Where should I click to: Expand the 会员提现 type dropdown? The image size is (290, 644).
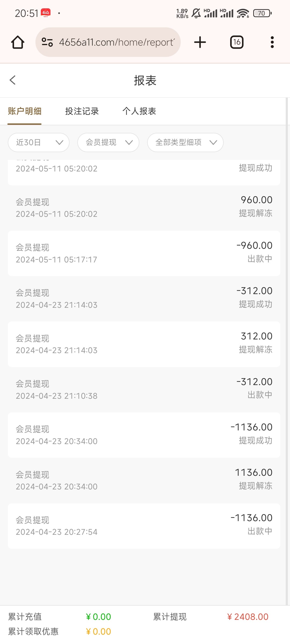click(108, 142)
